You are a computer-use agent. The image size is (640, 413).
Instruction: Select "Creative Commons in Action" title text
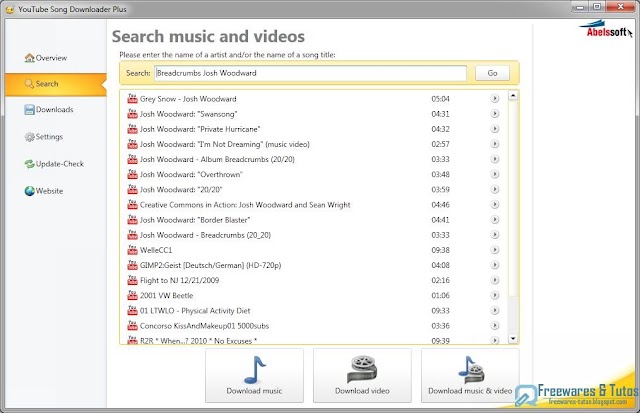pyautogui.click(x=245, y=205)
